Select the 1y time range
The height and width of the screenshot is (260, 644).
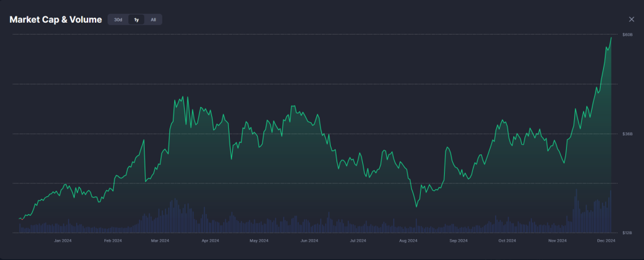(136, 20)
